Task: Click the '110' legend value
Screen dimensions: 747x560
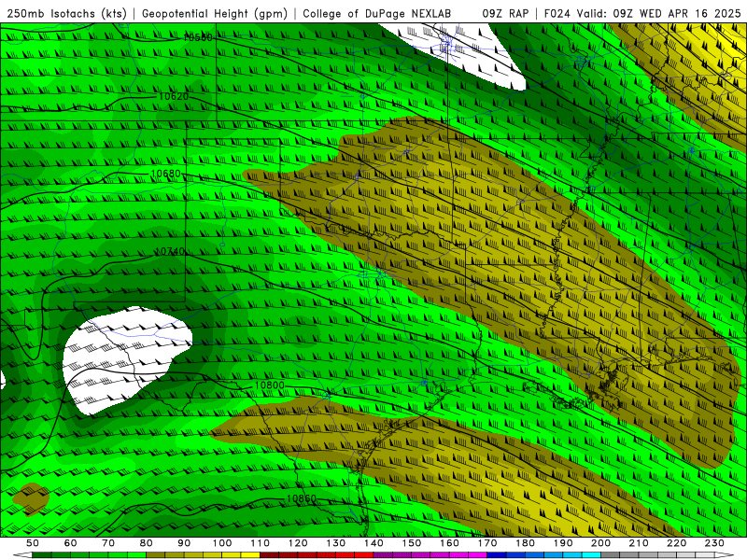Action: pyautogui.click(x=261, y=543)
